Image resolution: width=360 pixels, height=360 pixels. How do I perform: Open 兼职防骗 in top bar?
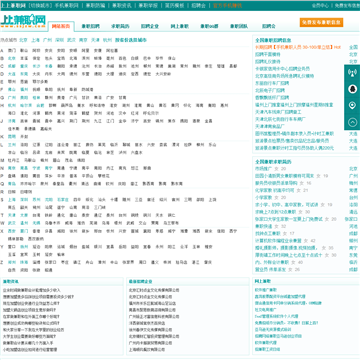[x=95, y=5]
